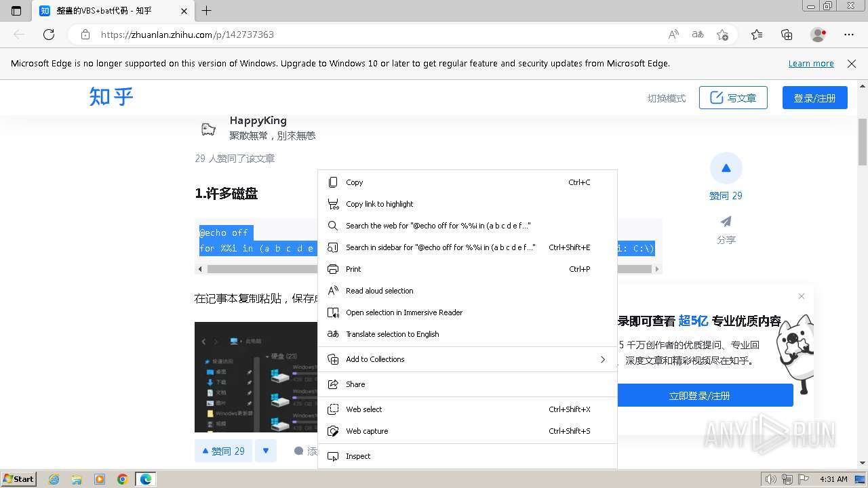Click code block scrollbar left arrow
Screen dimensions: 868x488
[200, 269]
